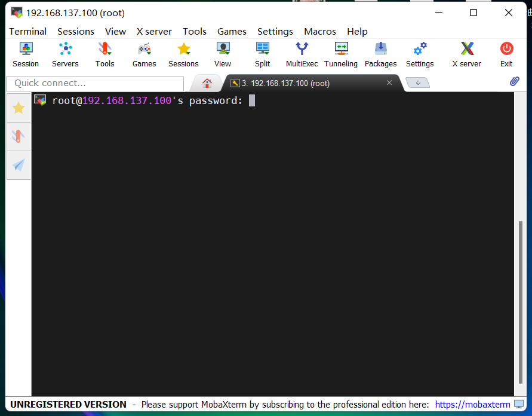This screenshot has width=532, height=416.
Task: Click the Servers toolbar icon
Action: click(x=65, y=54)
